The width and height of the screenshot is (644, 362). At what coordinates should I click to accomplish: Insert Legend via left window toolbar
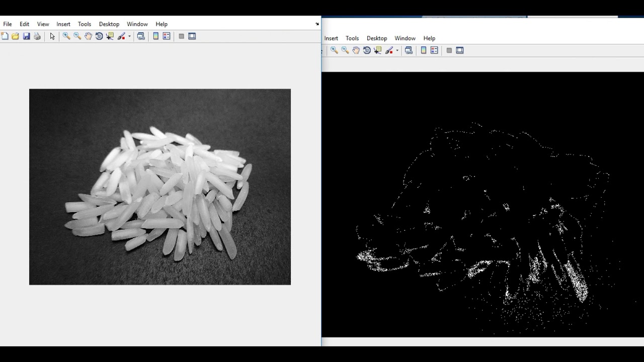167,36
